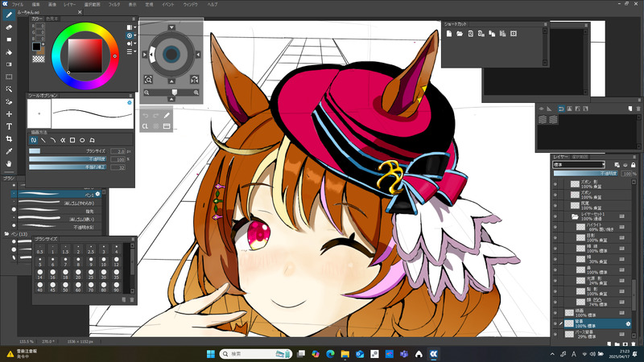
Task: Select the Text tool
Action: pyautogui.click(x=9, y=126)
